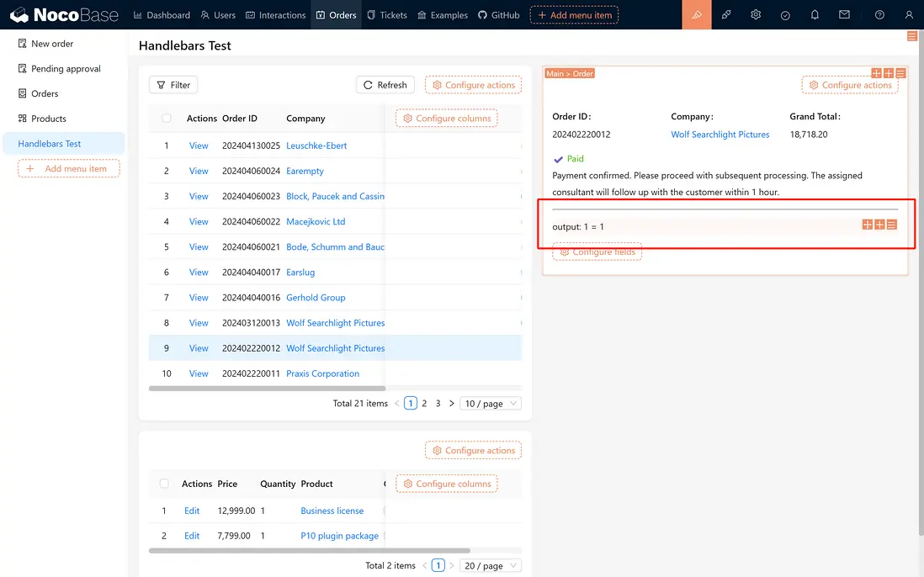The width and height of the screenshot is (924, 577).
Task: Click the Refresh circular arrow icon
Action: pyautogui.click(x=368, y=85)
